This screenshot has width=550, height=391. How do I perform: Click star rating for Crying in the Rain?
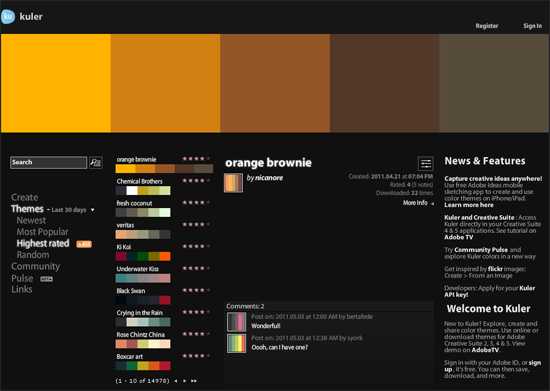(x=196, y=312)
